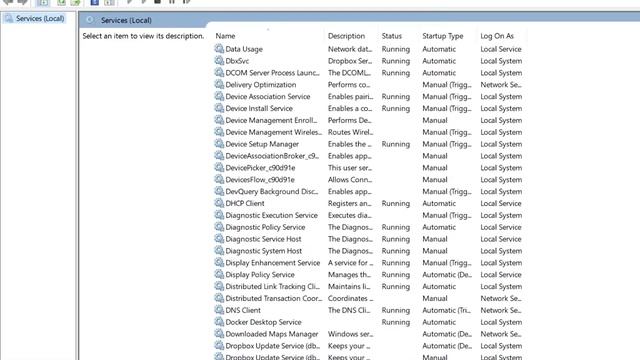Viewport: 640px width, 360px height.
Task: Select the 'Automatic (Tri...' startup type of DNS Client
Action: coord(447,310)
